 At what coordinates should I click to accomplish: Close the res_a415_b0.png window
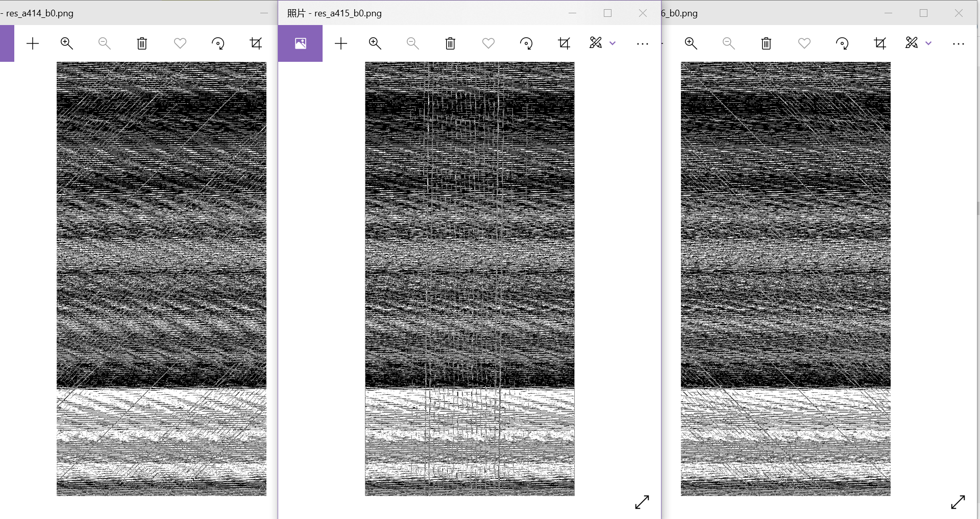click(643, 13)
